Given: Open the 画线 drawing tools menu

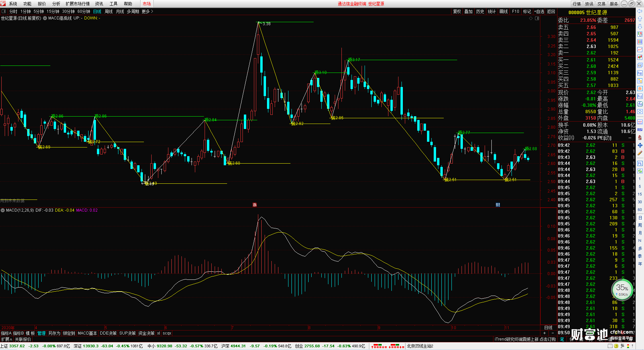Looking at the screenshot, I should click(503, 11).
